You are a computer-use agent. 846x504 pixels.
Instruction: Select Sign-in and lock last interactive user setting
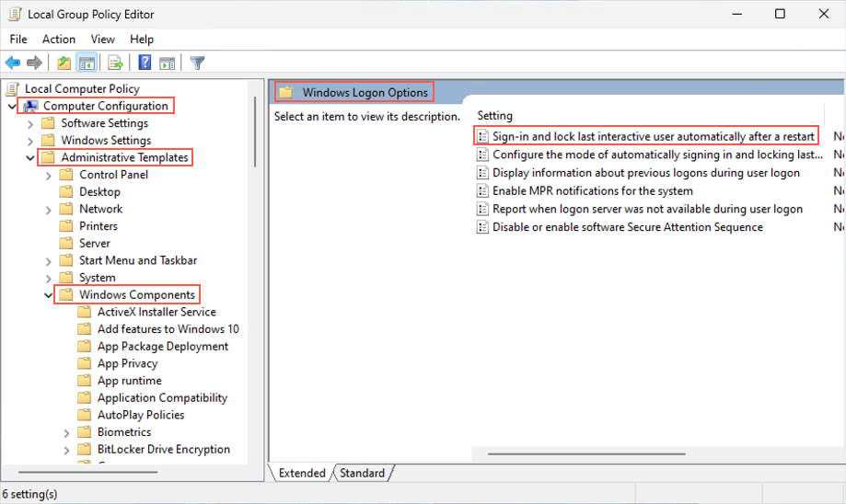(x=653, y=136)
